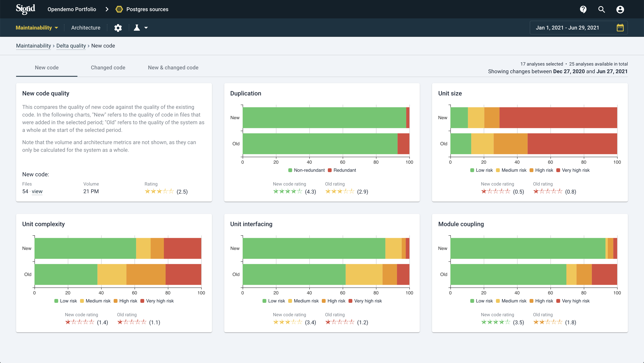Open the help question mark icon

click(583, 10)
